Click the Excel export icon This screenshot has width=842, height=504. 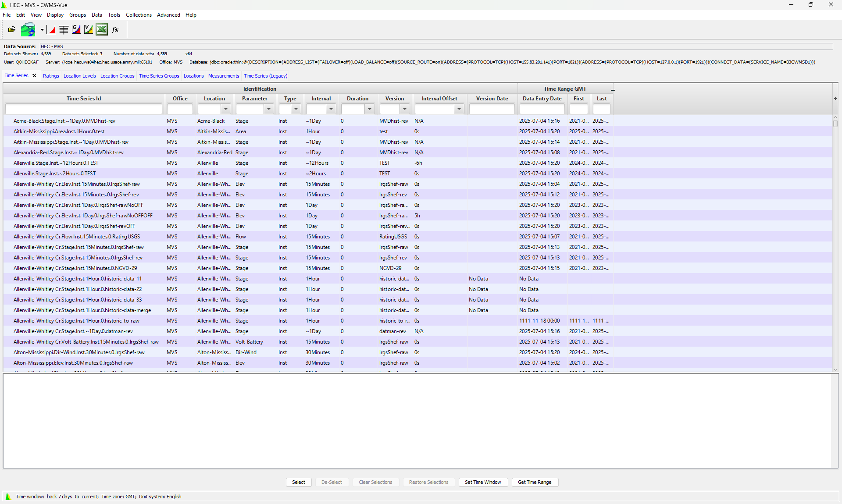point(102,30)
